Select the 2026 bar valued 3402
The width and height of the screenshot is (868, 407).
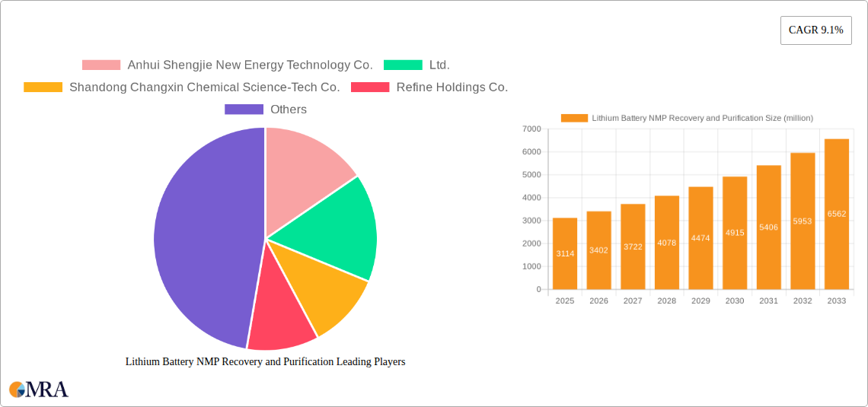(x=599, y=250)
